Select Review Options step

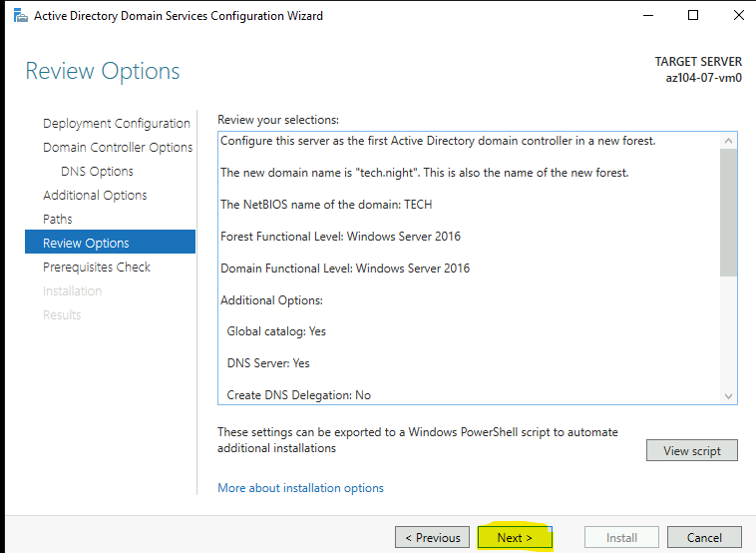pyautogui.click(x=110, y=242)
